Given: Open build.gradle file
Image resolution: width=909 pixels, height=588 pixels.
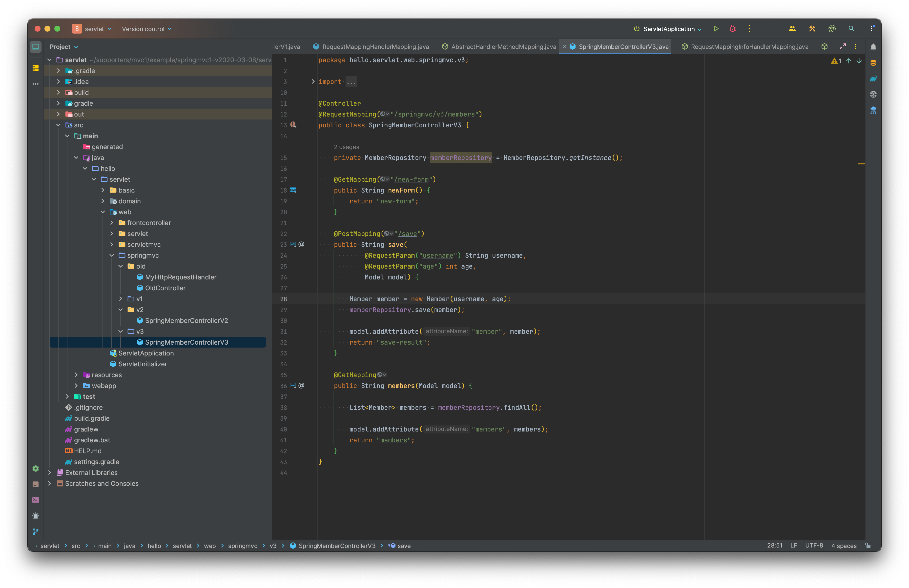Looking at the screenshot, I should [x=92, y=418].
